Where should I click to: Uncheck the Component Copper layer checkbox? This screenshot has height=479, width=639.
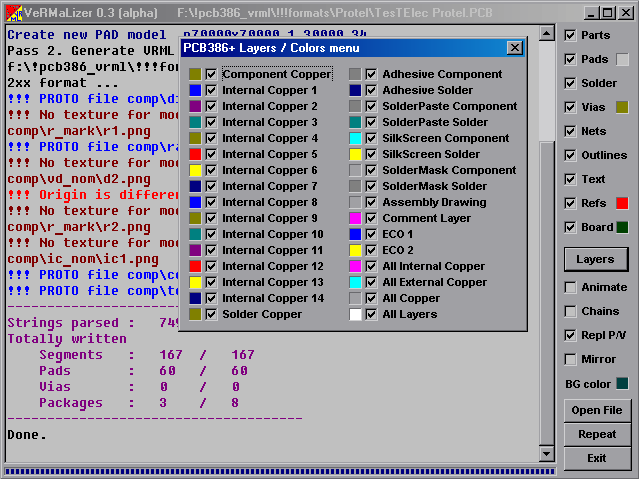211,74
